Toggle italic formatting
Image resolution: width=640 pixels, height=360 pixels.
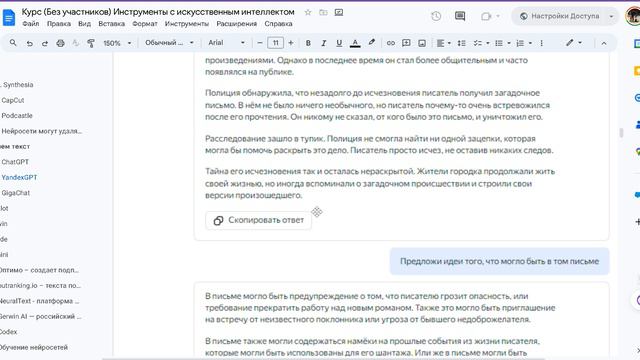coord(324,43)
